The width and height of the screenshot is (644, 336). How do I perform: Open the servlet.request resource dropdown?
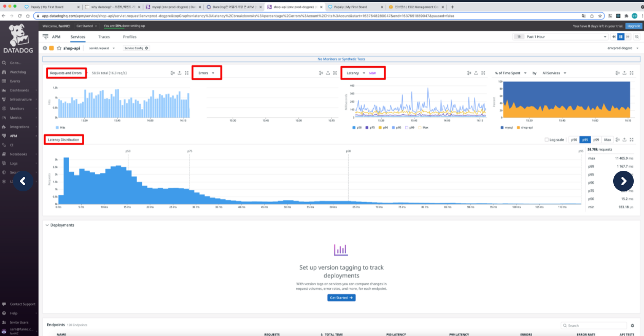(102, 48)
